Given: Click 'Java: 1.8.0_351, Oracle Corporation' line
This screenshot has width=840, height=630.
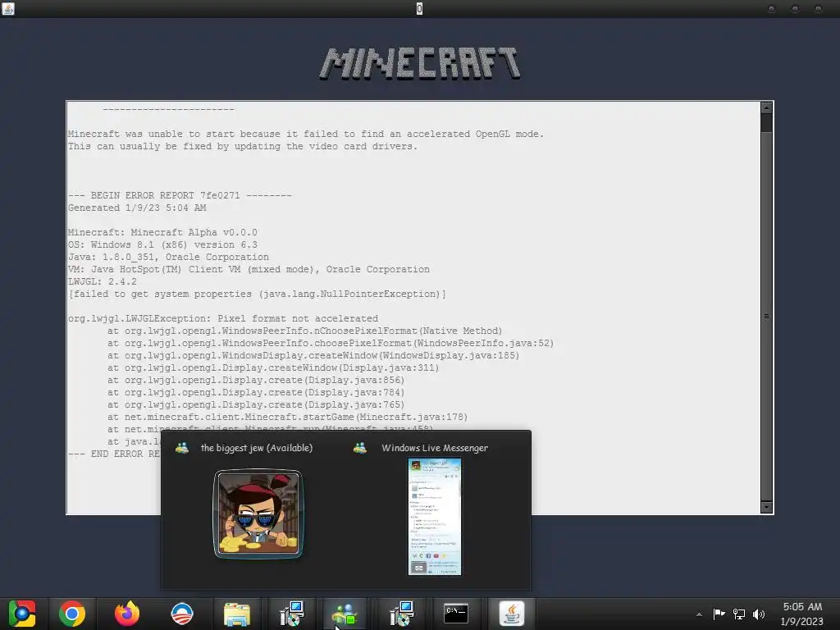Looking at the screenshot, I should click(168, 257).
